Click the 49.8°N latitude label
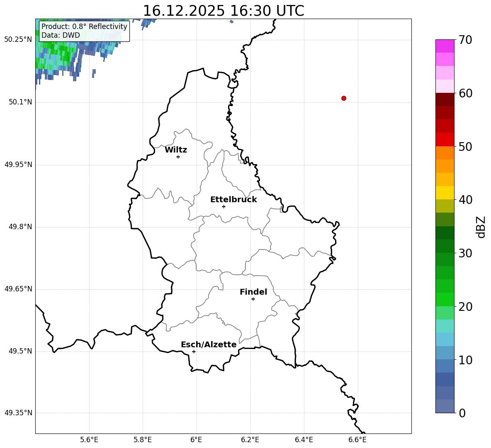Viewport: 491px width, 448px height. pos(20,227)
